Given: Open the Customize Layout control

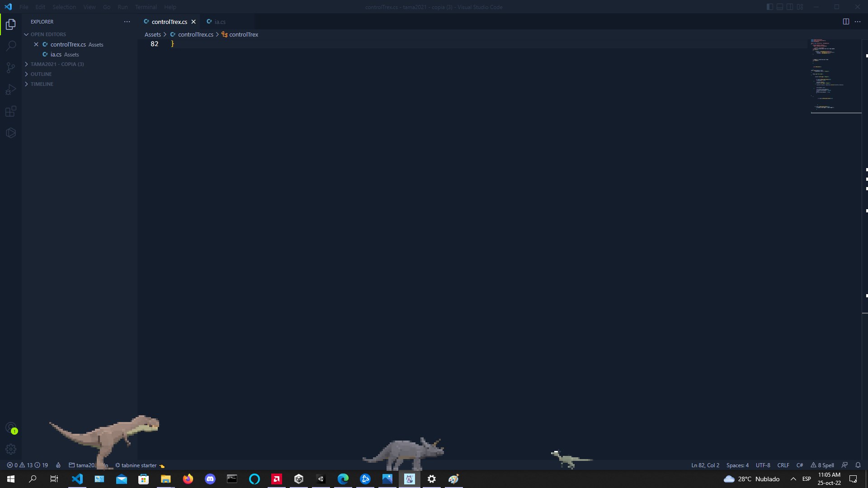Looking at the screenshot, I should pos(800,7).
